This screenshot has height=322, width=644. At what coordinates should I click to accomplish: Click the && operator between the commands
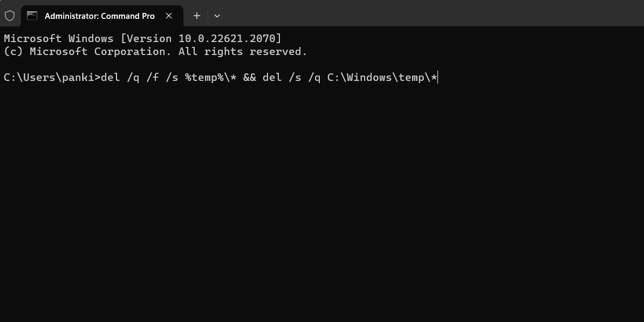249,77
